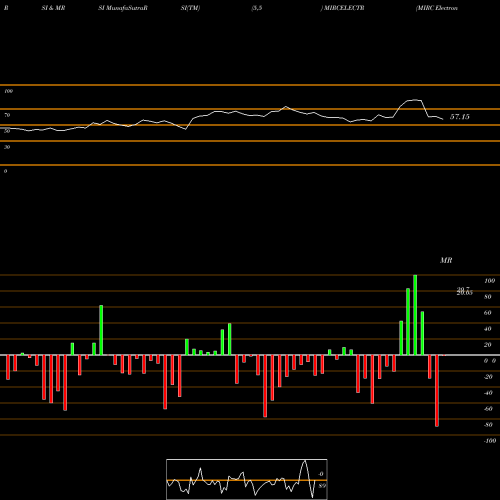Click the MR axis label -40
The image size is (500, 500).
click(488, 393)
